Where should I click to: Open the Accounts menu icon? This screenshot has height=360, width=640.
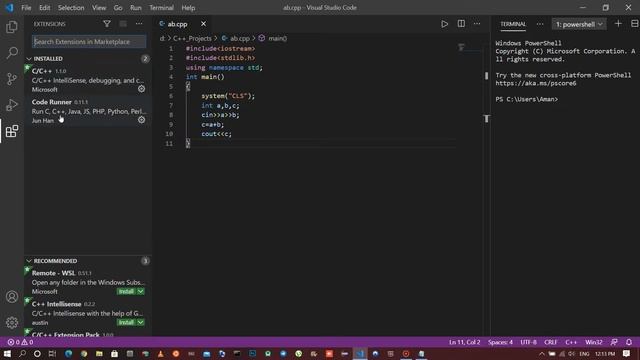12,297
